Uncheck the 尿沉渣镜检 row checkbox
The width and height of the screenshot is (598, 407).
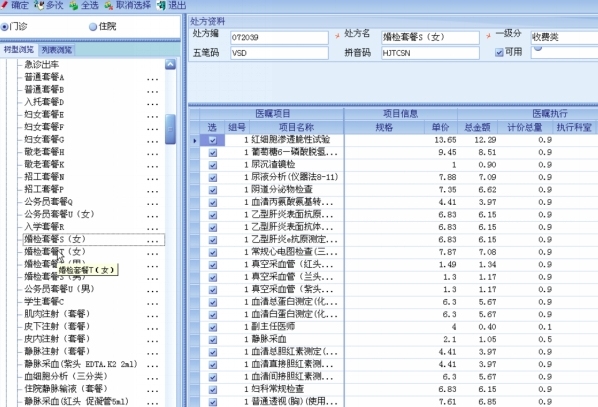click(x=213, y=165)
